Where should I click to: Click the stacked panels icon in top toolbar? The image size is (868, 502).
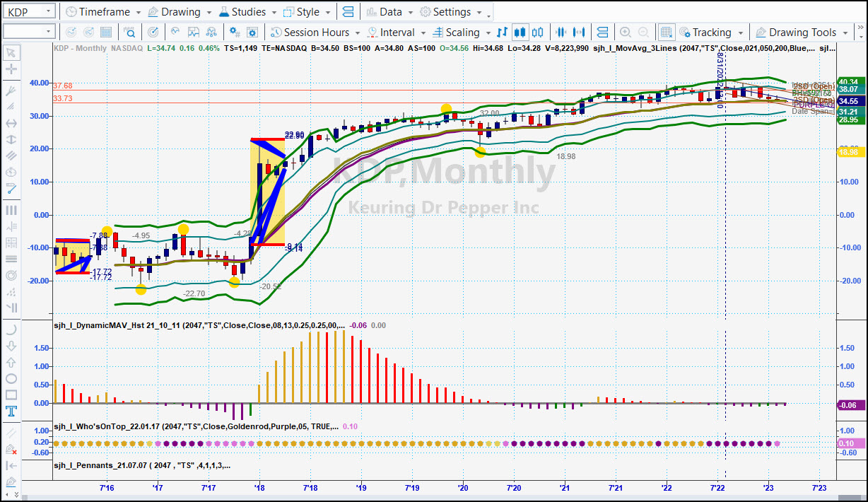click(x=348, y=12)
